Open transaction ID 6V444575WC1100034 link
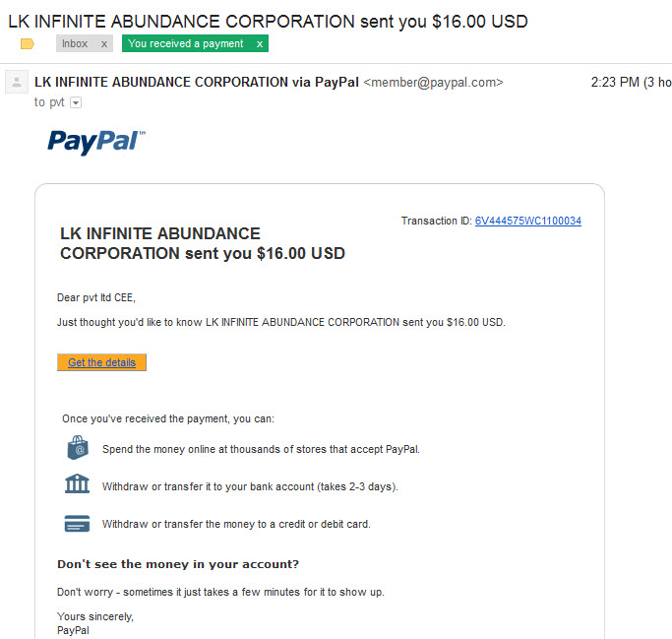The image size is (672, 639). point(528,221)
